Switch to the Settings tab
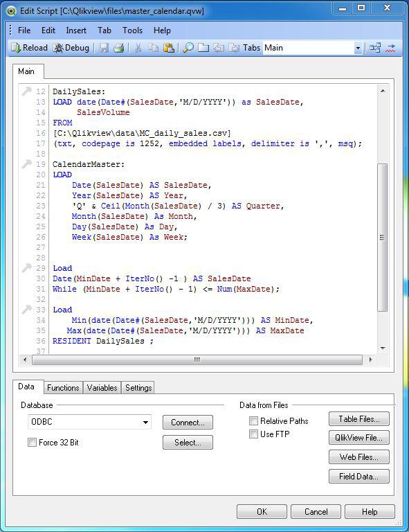This screenshot has height=532, width=409. (x=138, y=387)
